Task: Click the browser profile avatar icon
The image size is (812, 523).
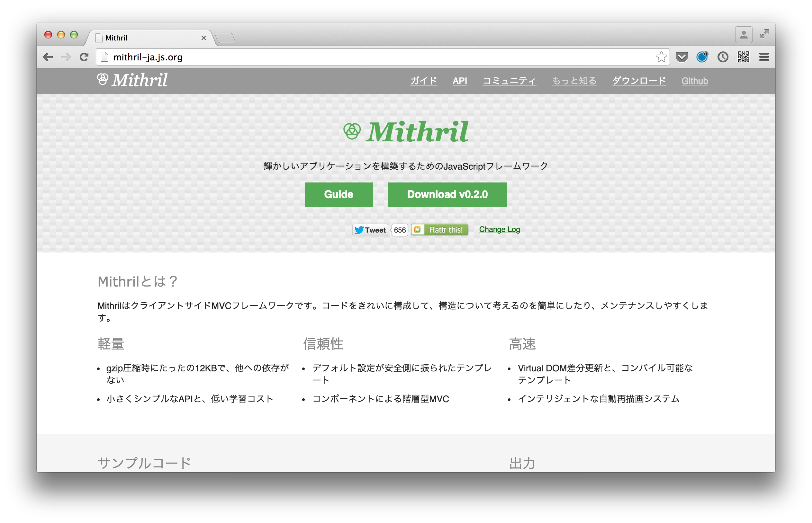Action: point(744,34)
